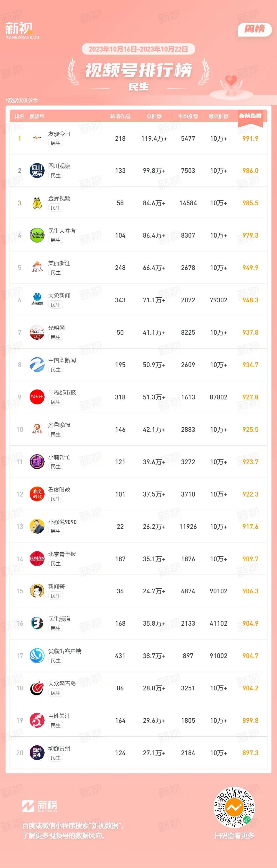This screenshot has height=868, width=277.
Task: Open the 爱临沂客户端 blue logo
Action: (x=37, y=656)
